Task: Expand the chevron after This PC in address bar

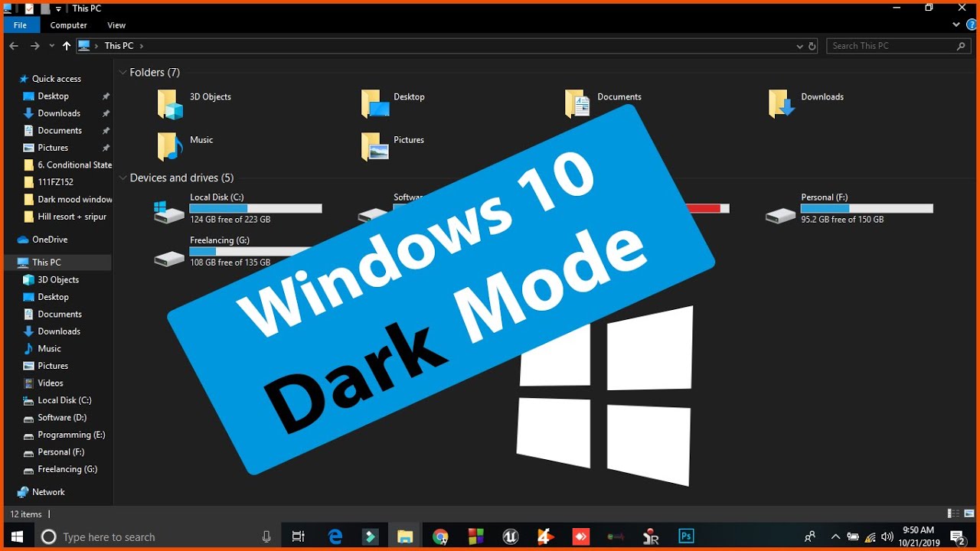Action: [x=142, y=46]
